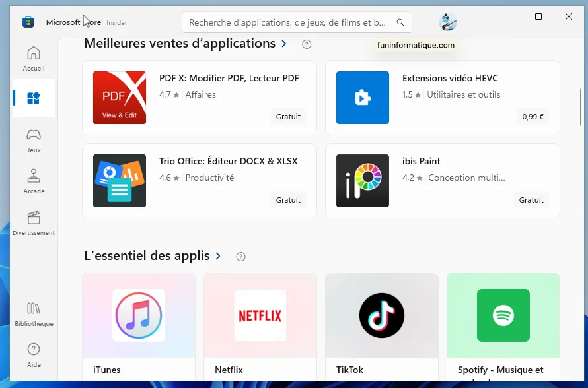Open the Arcade section
This screenshot has width=588, height=388.
click(x=33, y=181)
